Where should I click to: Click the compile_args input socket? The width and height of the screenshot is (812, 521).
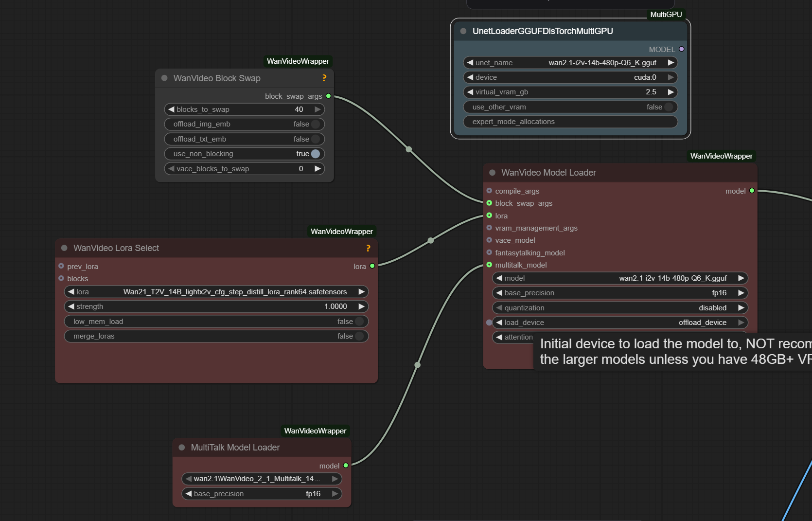coord(489,191)
